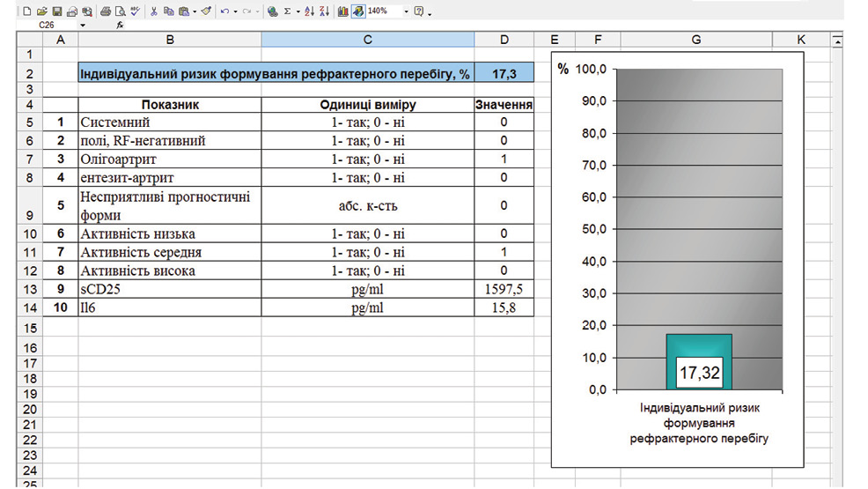This screenshot has height=489, width=868.
Task: Select row 15 header
Action: [30, 328]
